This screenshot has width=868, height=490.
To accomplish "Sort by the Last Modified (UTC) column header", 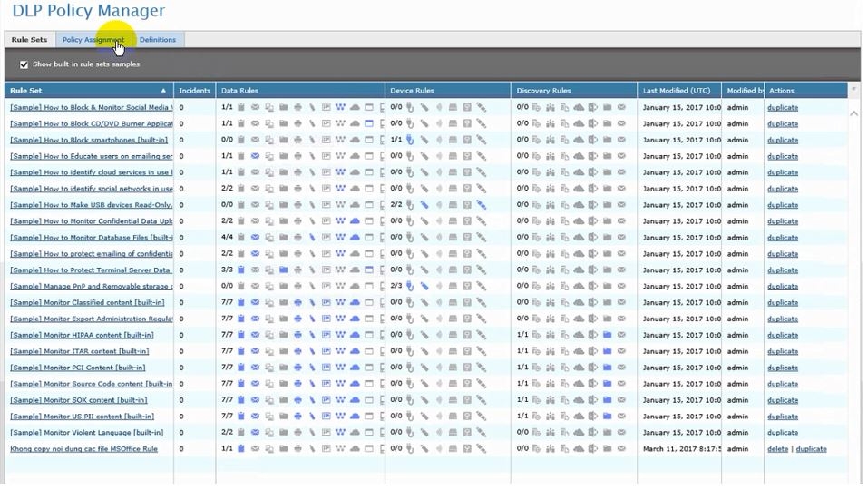I will [x=676, y=91].
